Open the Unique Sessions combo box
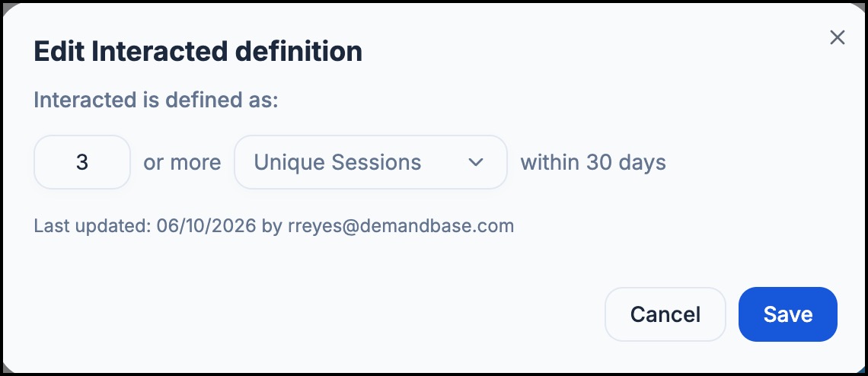Viewport: 868px width, 376px height. point(370,162)
